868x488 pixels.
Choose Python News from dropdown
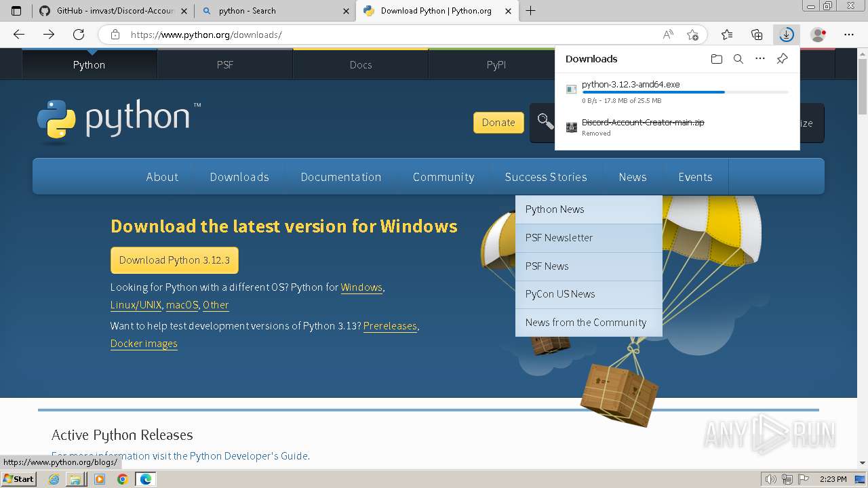pyautogui.click(x=589, y=209)
